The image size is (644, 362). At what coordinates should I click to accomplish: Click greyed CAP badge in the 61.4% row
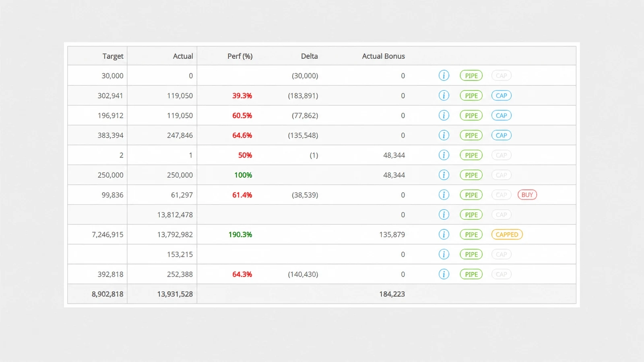click(501, 195)
